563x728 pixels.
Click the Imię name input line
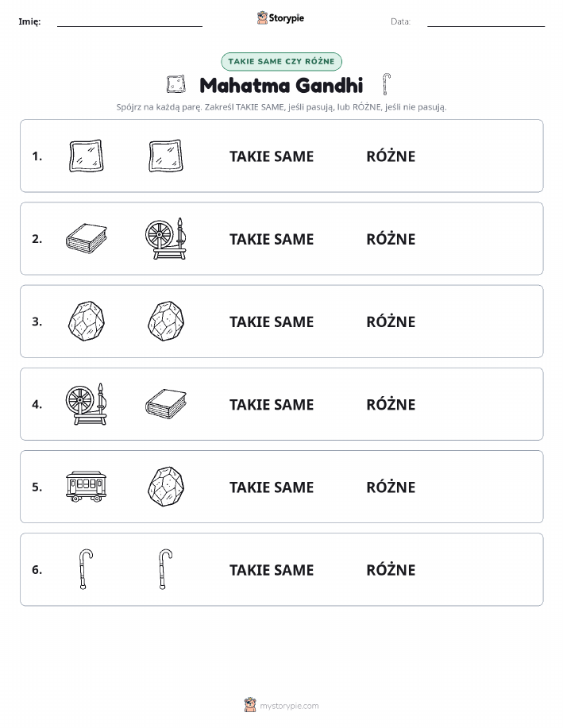129,22
